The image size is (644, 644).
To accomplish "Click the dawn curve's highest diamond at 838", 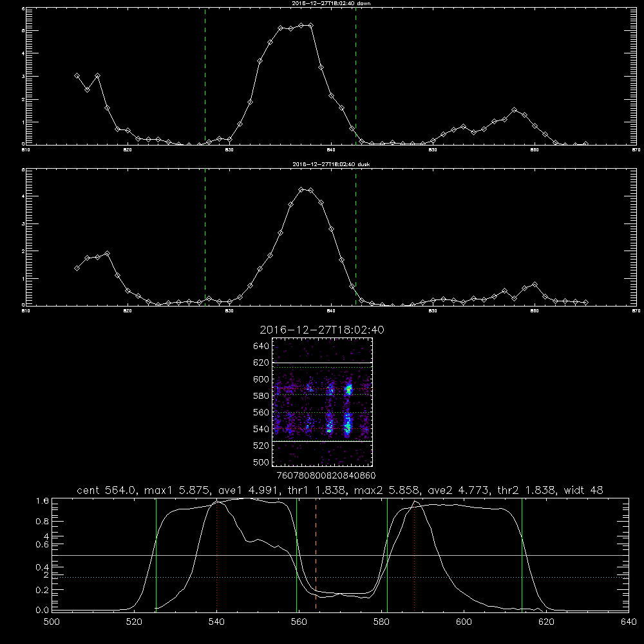I will coord(311,26).
